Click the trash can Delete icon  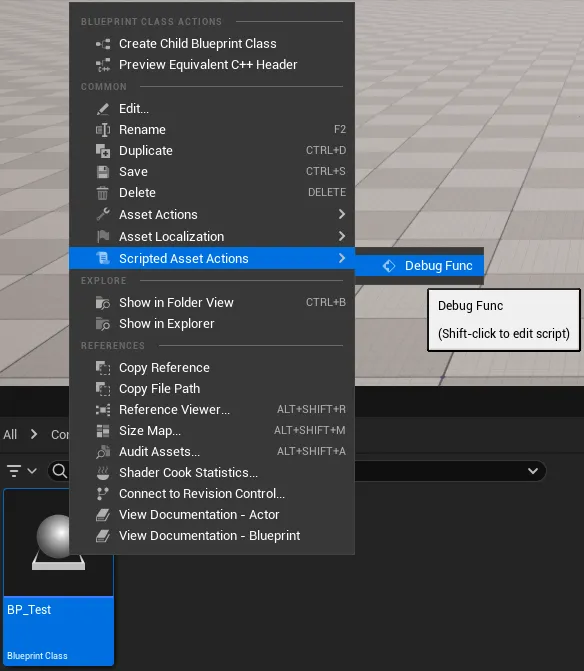pyautogui.click(x=103, y=193)
